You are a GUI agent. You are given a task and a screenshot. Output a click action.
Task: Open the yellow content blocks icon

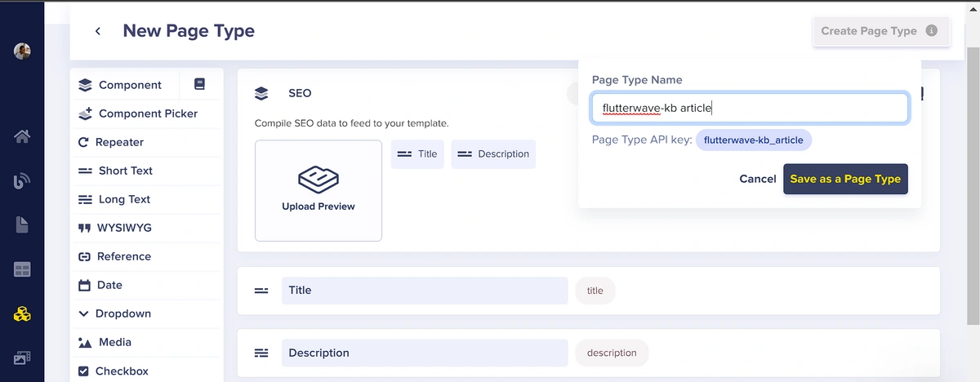pos(22,313)
